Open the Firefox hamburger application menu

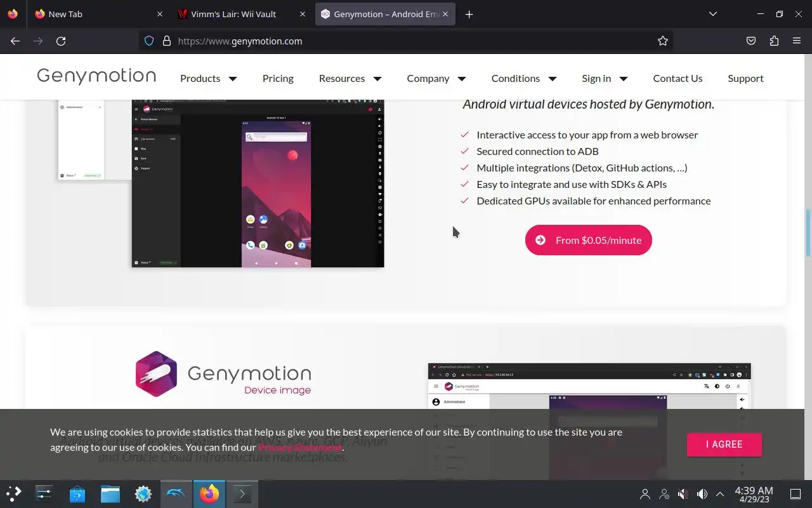pos(797,41)
